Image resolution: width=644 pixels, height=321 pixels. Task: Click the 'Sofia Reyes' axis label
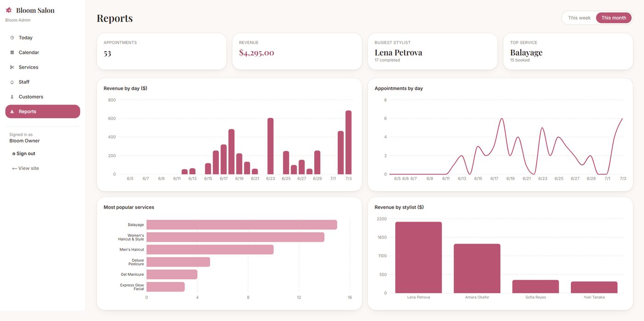coord(535,298)
